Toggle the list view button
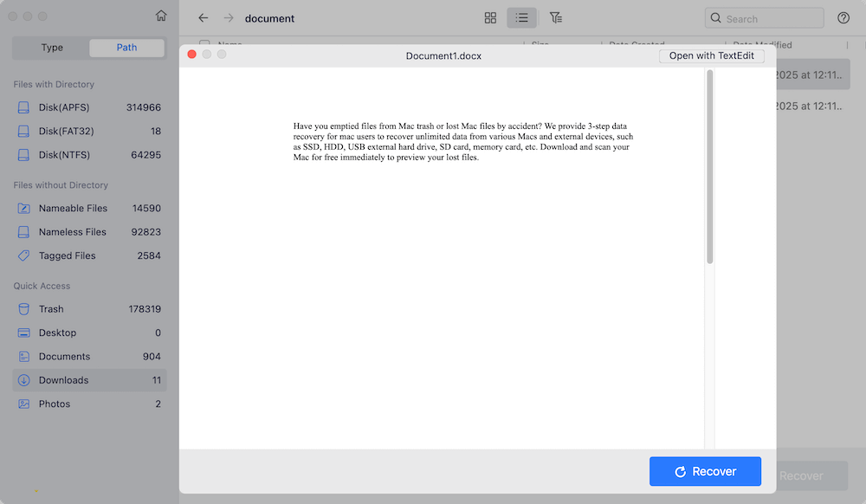Screen dimensions: 866x504 coord(521,17)
